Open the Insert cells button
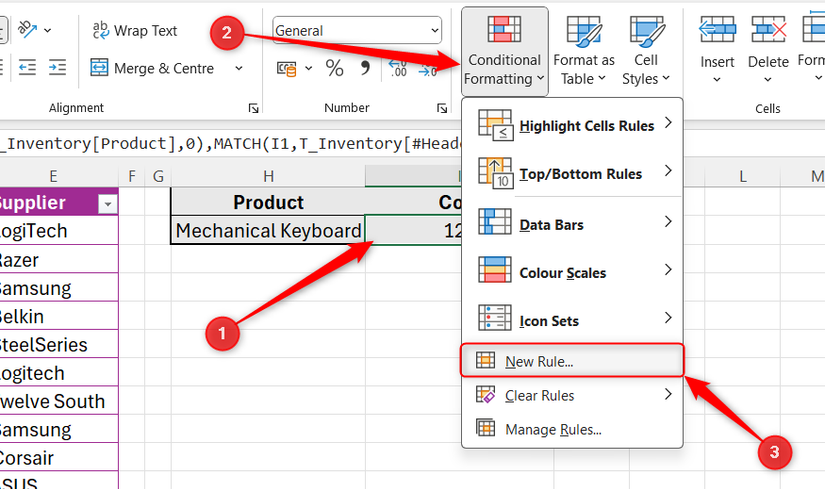 click(x=717, y=50)
